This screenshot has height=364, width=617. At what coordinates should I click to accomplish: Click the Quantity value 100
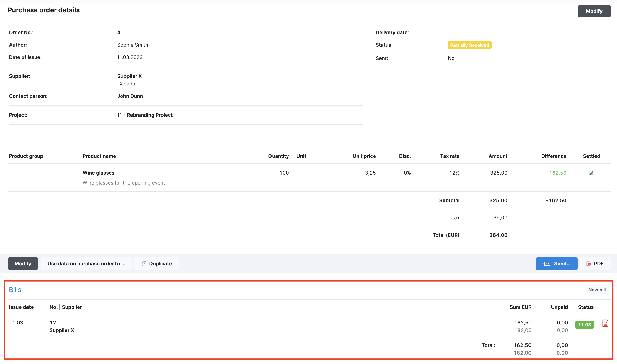(284, 173)
